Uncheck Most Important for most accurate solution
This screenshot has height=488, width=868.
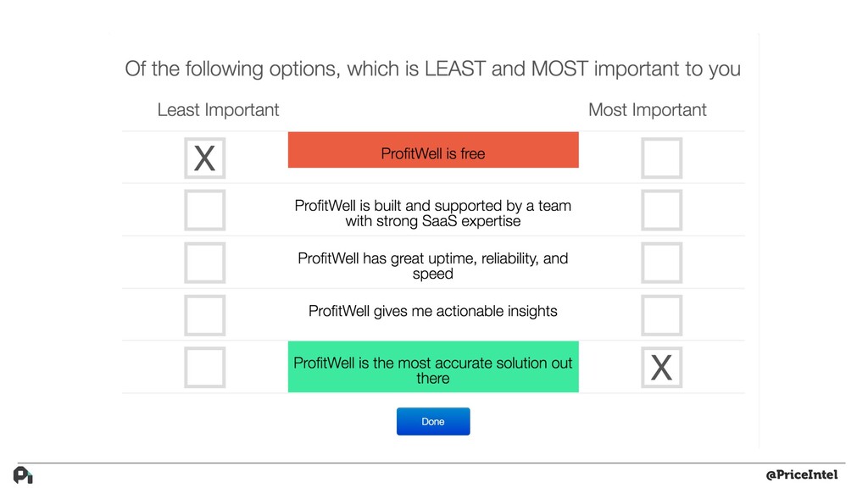tap(661, 368)
